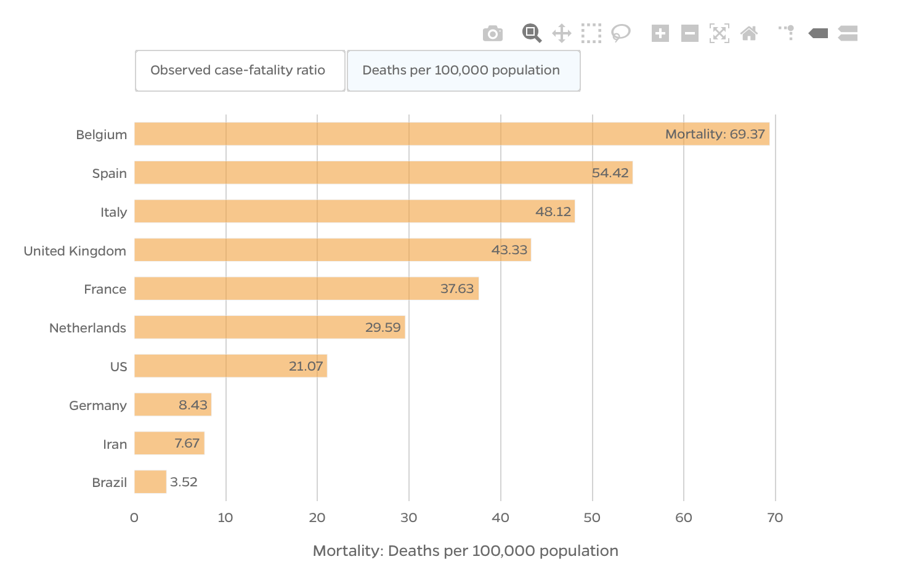This screenshot has width=924, height=575.
Task: Click the Spain bar showing 54.42
Action: point(383,173)
